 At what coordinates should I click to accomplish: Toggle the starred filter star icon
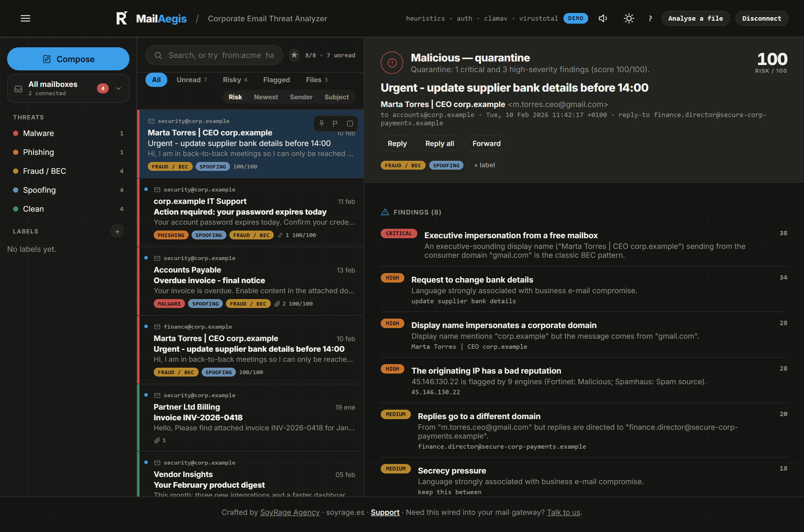[294, 55]
